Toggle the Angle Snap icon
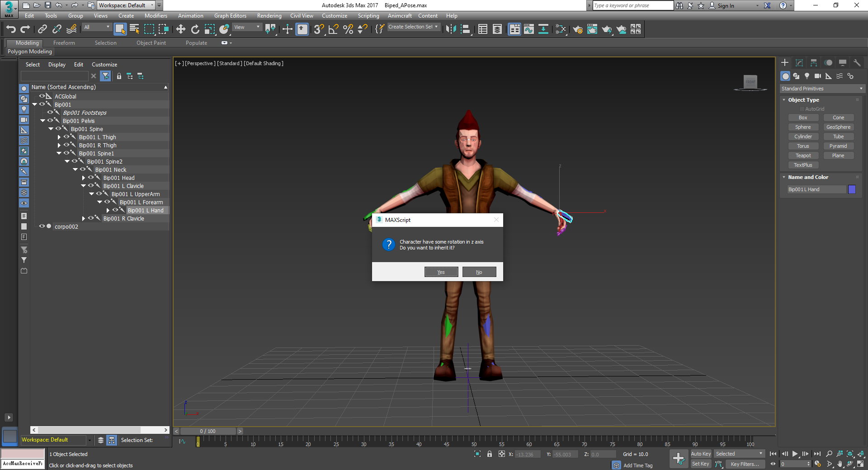This screenshot has width=868, height=470. coord(333,29)
